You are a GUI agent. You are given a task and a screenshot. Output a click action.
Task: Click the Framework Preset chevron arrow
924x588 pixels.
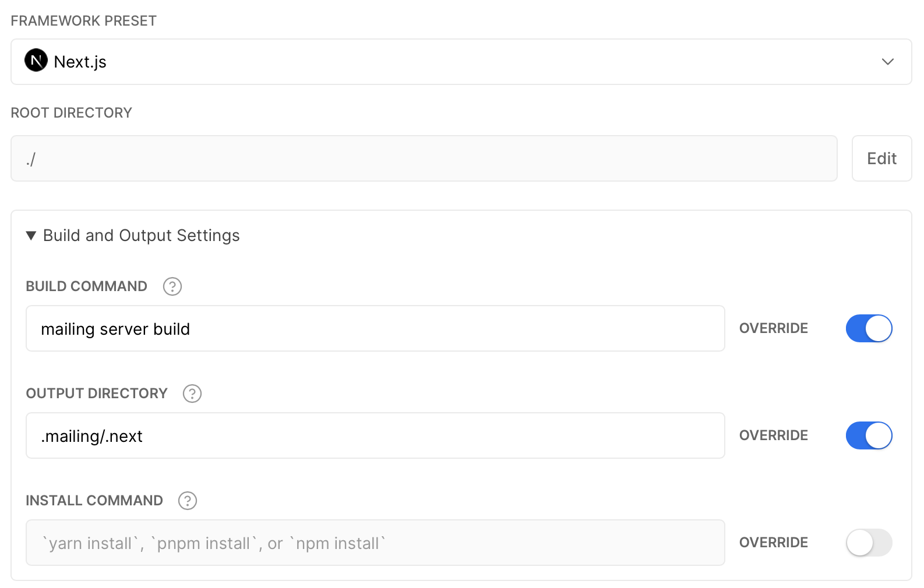[888, 62]
